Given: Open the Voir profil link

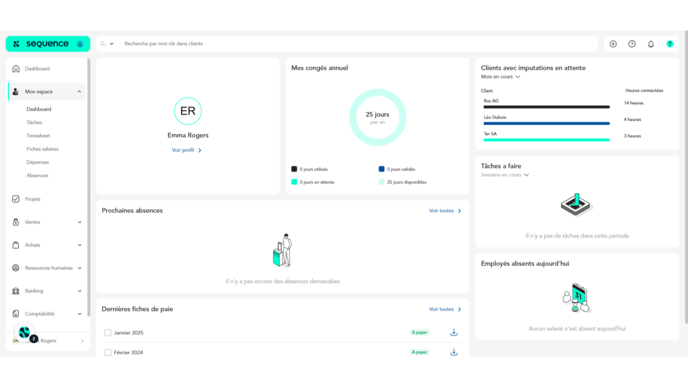Looking at the screenshot, I should click(x=186, y=150).
